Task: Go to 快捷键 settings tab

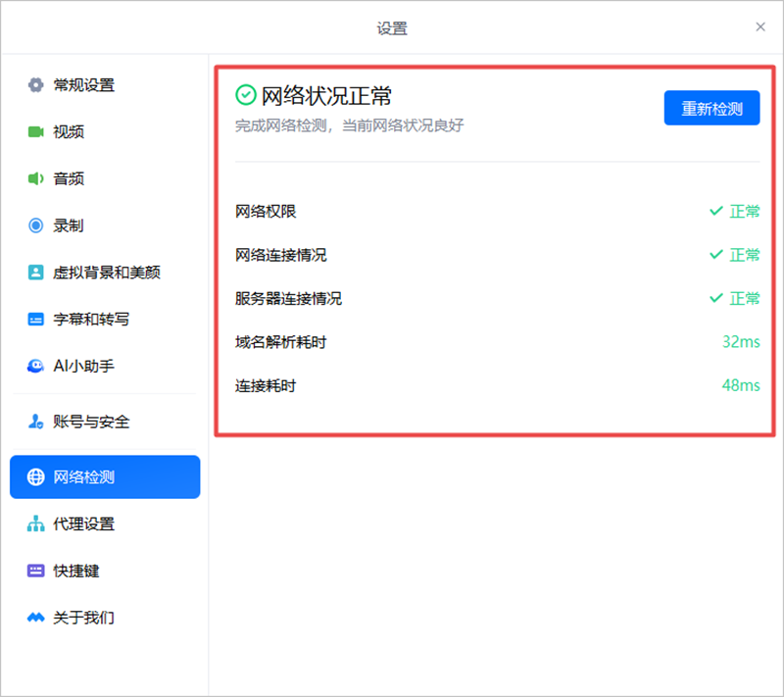Action: tap(76, 571)
